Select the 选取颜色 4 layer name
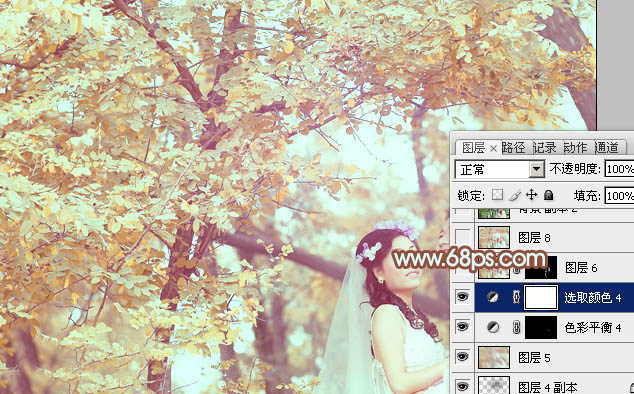 click(593, 298)
